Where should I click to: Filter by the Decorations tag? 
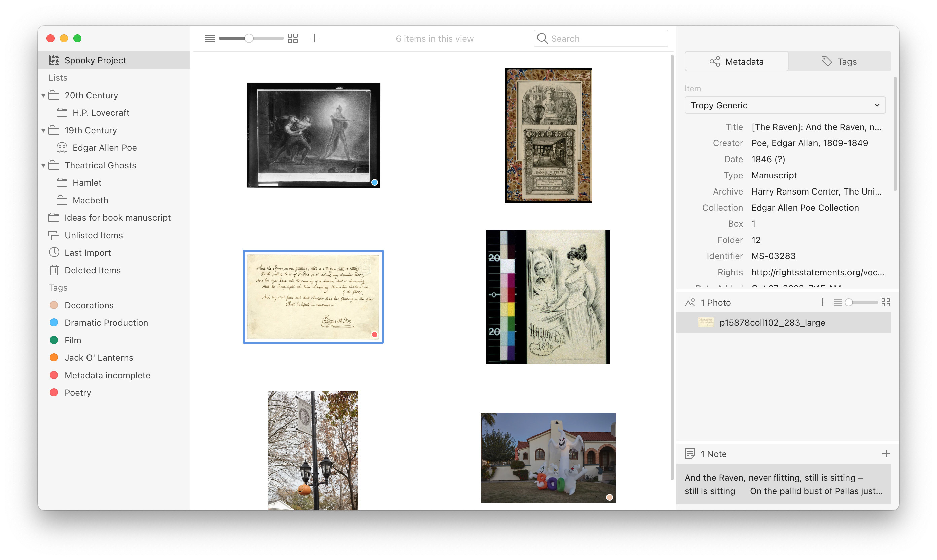point(114,305)
